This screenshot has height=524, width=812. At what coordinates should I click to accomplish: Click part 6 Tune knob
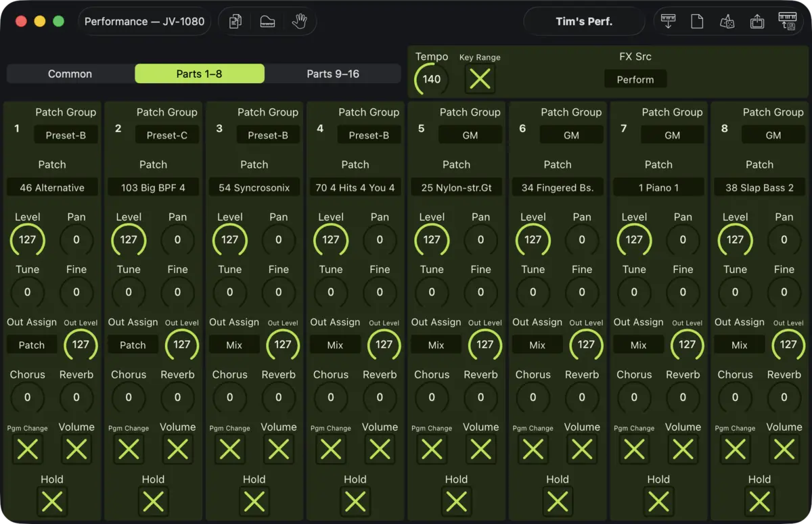click(533, 292)
